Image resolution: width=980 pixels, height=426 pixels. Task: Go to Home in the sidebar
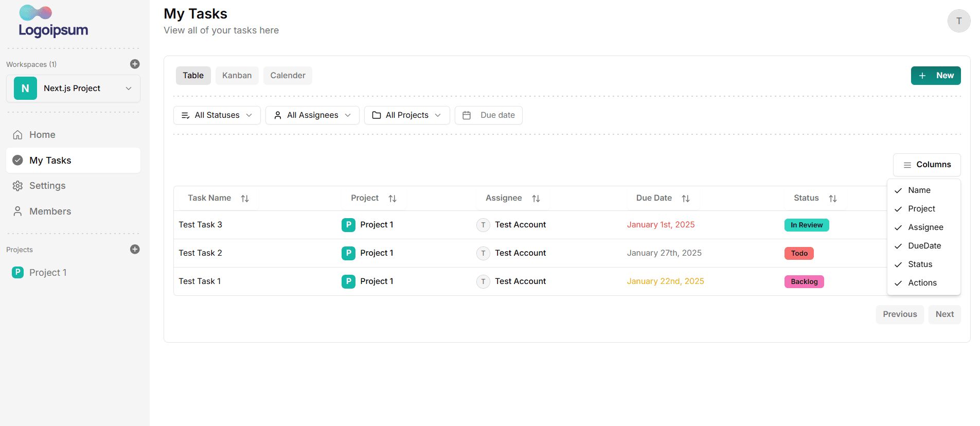click(x=73, y=135)
